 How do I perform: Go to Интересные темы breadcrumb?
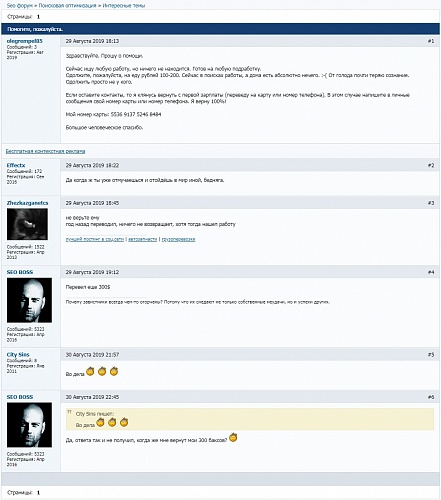[124, 6]
